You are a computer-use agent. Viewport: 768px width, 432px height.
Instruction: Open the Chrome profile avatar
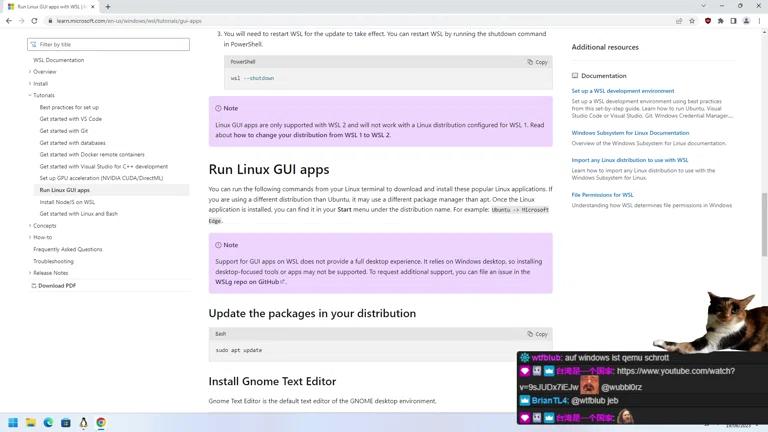(746, 21)
